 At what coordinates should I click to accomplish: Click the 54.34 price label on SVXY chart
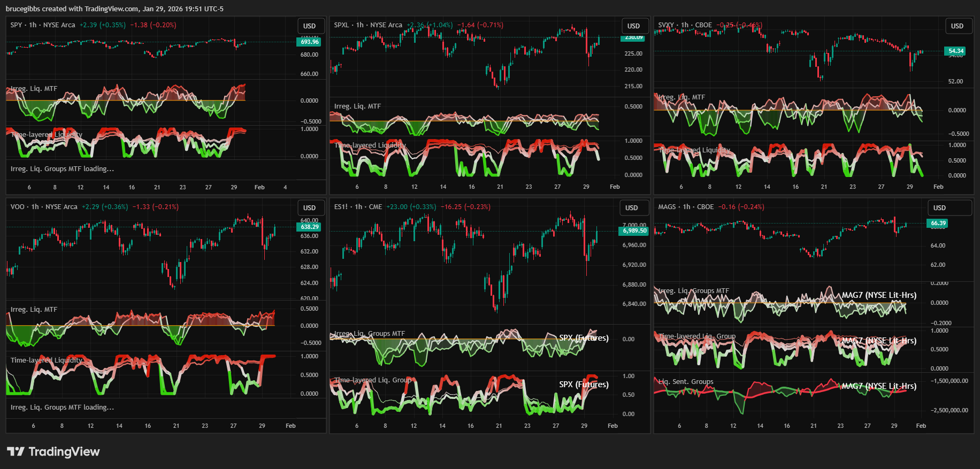[955, 51]
